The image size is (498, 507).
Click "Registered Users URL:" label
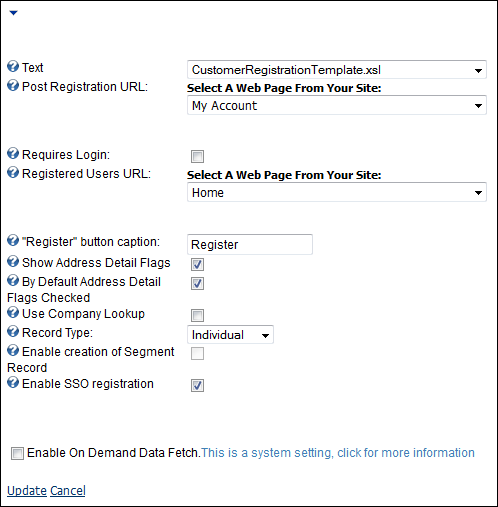tap(86, 174)
